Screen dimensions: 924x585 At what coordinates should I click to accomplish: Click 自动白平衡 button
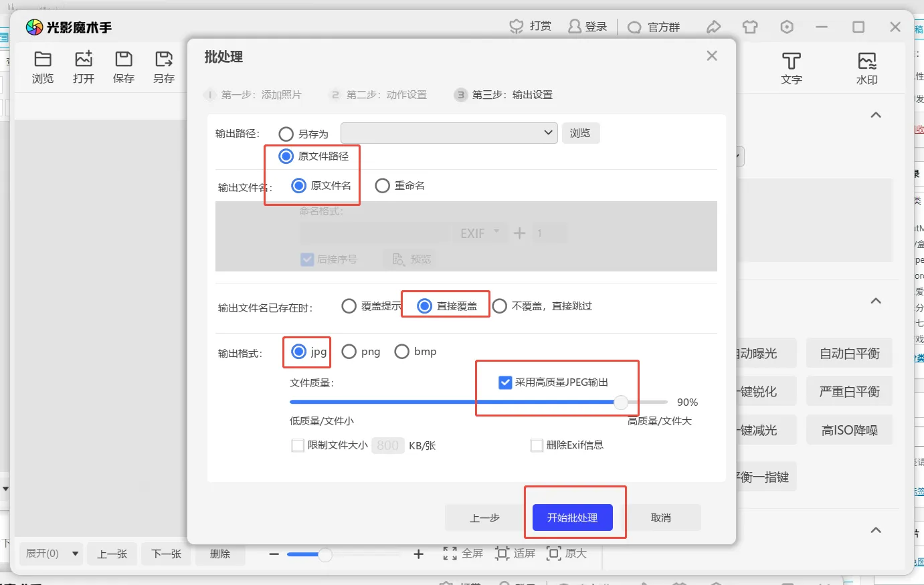[x=850, y=354]
